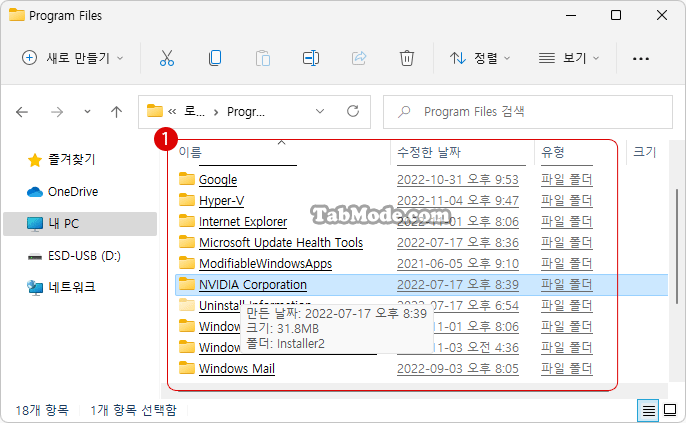Image resolution: width=686 pixels, height=423 pixels.
Task: Click the Google folder icon
Action: (187, 179)
